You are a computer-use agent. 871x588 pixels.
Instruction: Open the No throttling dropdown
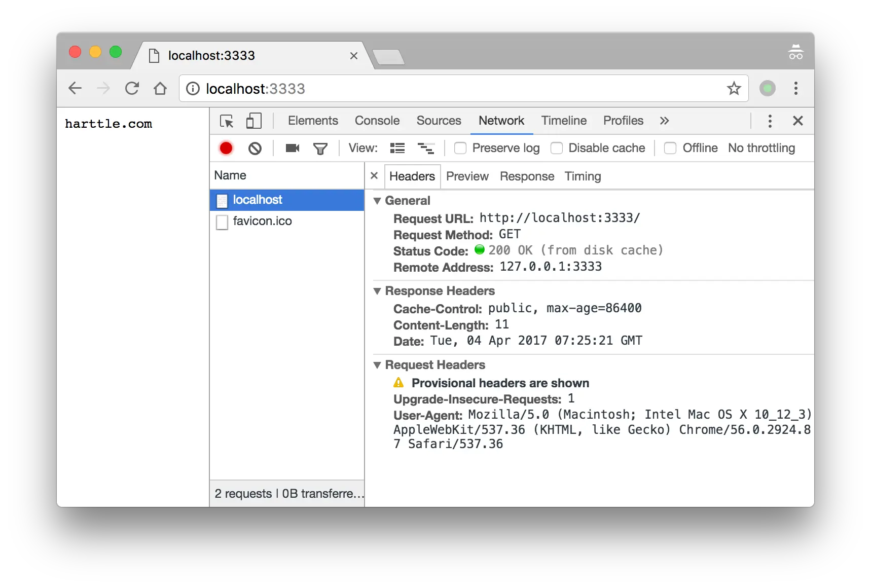[761, 148]
